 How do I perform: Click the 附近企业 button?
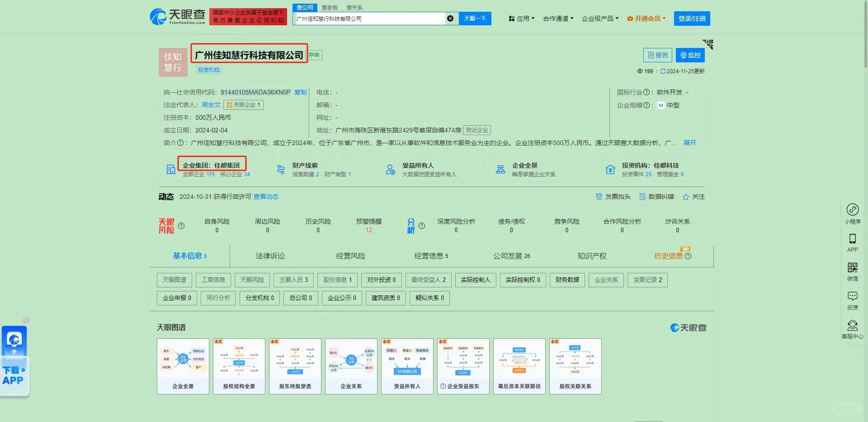[x=477, y=130]
